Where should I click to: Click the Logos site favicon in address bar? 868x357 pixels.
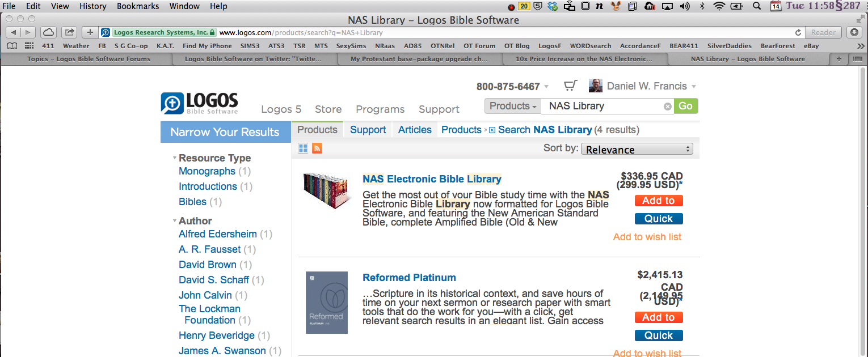coord(106,32)
